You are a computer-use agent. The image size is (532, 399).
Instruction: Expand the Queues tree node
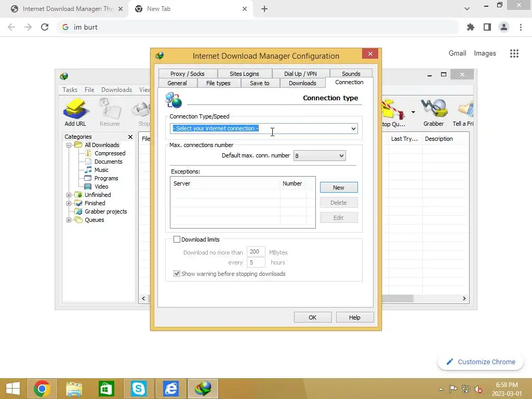(x=69, y=220)
